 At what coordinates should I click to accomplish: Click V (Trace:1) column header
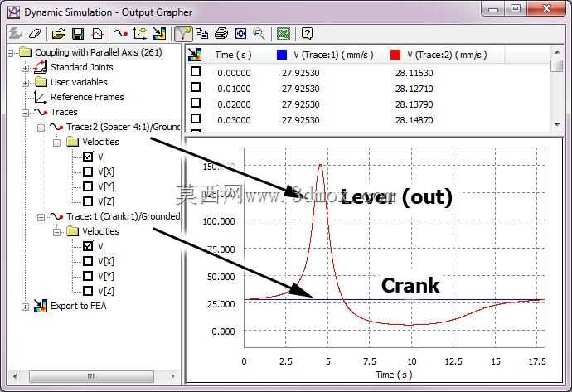pos(333,55)
